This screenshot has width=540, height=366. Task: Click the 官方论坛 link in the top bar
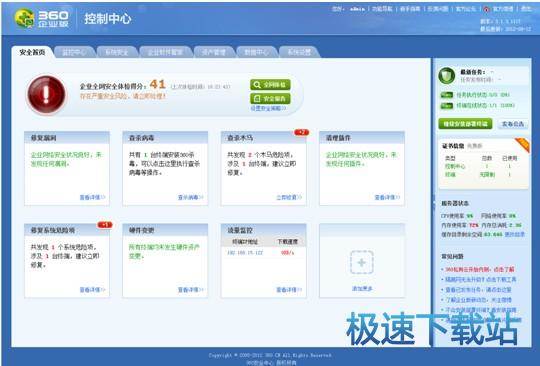tap(466, 9)
